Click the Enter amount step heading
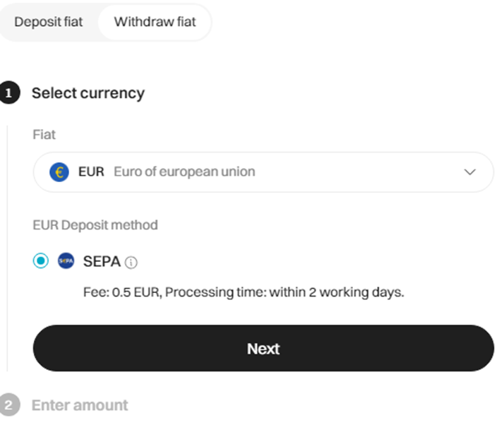 point(80,405)
